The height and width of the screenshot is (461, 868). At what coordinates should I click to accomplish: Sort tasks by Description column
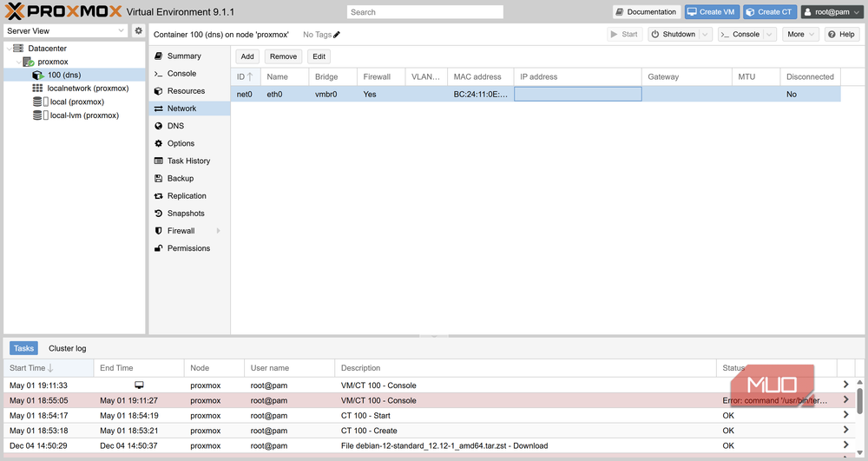pos(525,368)
